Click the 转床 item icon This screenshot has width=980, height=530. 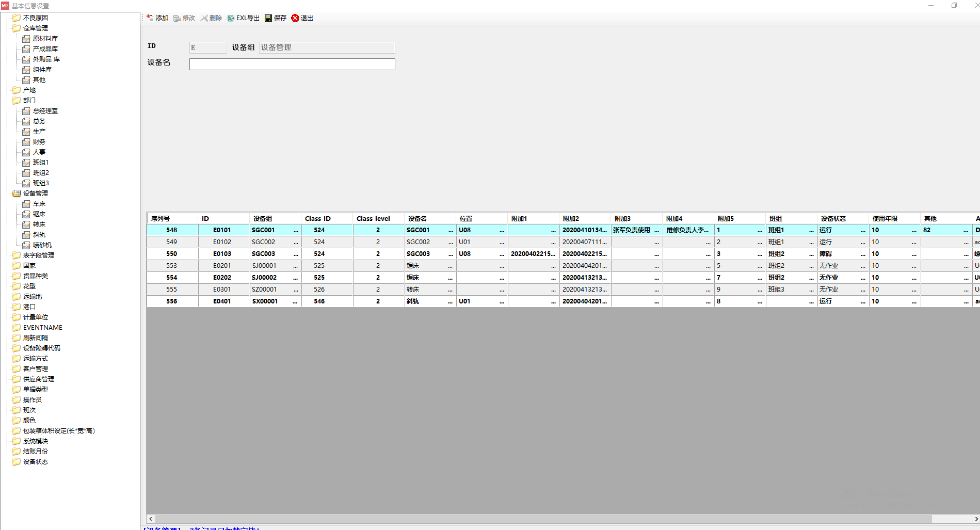click(x=26, y=224)
